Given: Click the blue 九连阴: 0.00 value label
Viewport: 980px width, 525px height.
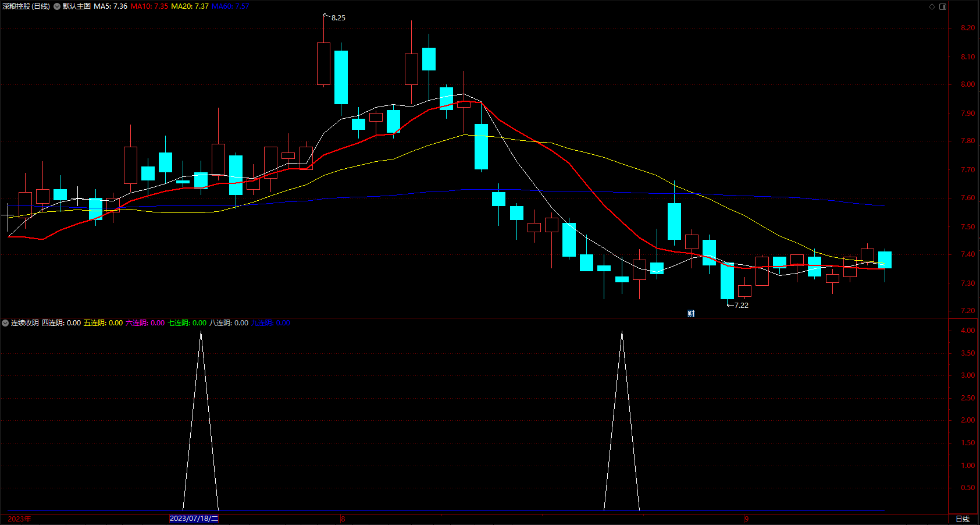Looking at the screenshot, I should click(271, 323).
